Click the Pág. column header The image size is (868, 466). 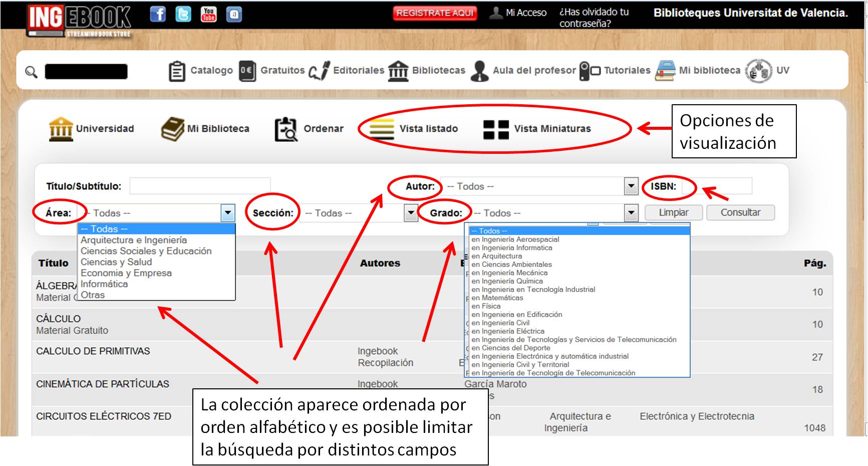(x=815, y=263)
